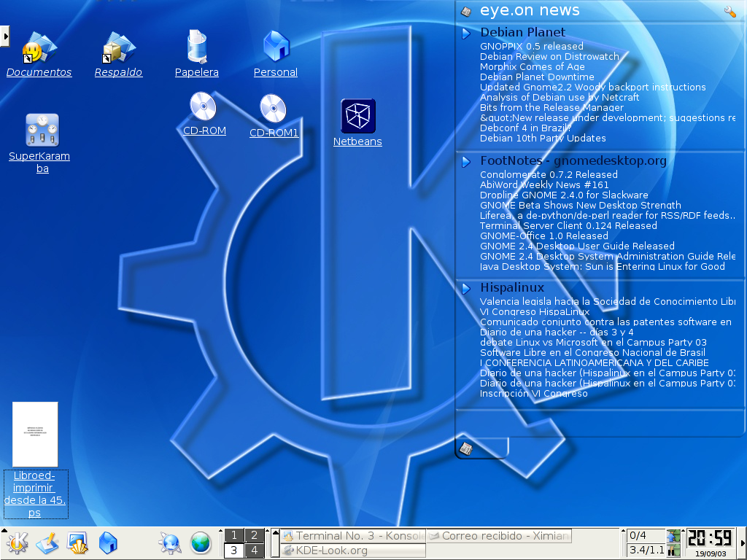Launch the pencil-and-paper editor panel icon
This screenshot has height=560, width=747.
47,543
